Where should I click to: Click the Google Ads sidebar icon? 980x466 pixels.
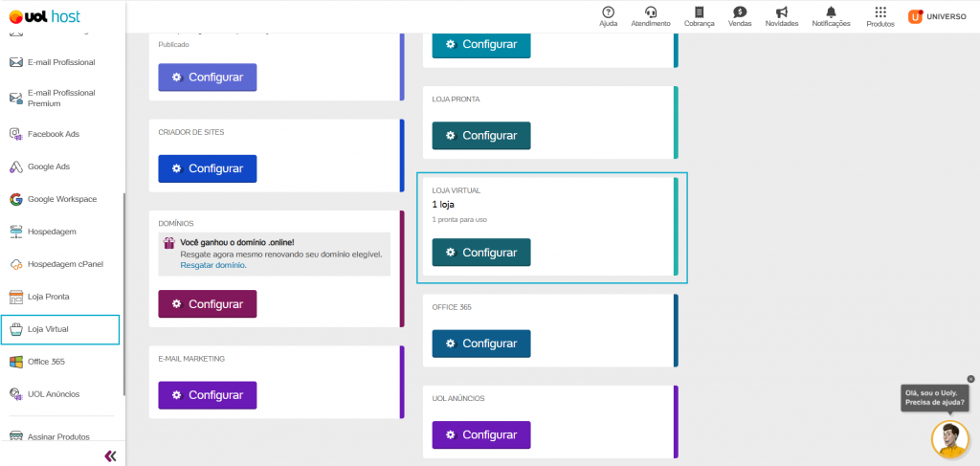[16, 166]
